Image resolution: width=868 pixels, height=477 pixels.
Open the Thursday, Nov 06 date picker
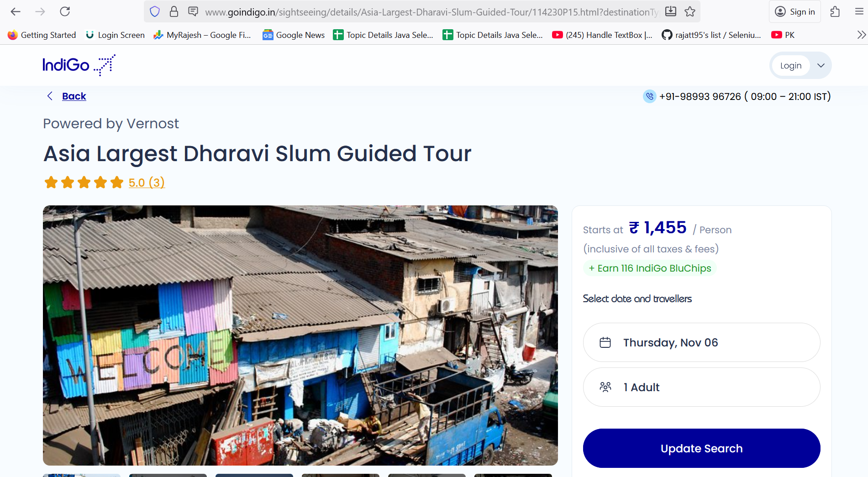(701, 342)
